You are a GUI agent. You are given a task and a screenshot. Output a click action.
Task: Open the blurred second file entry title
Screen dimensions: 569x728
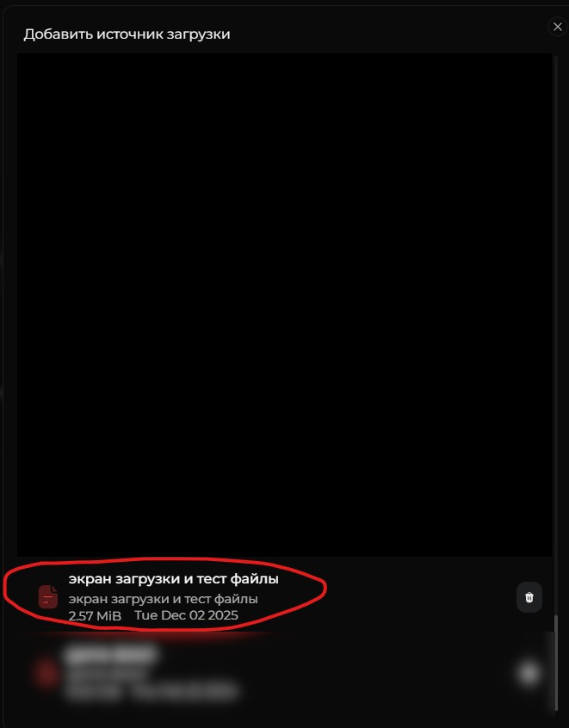pos(111,655)
